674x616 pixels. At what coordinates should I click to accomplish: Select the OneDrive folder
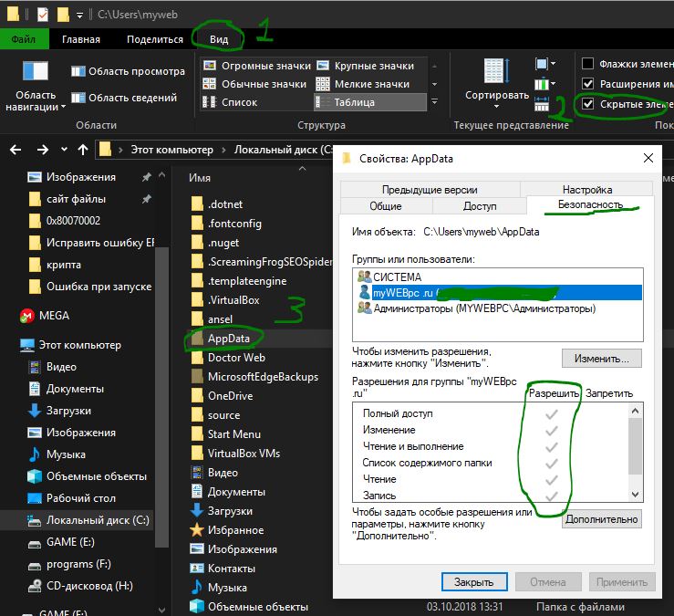(x=231, y=396)
